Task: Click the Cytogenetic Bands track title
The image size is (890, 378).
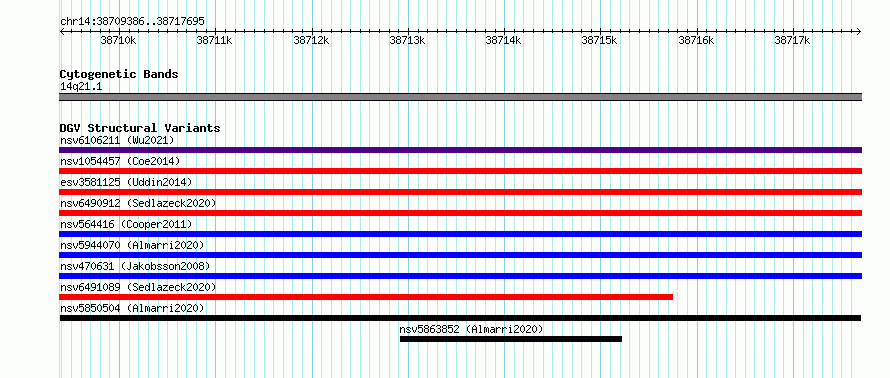Action: pos(119,74)
